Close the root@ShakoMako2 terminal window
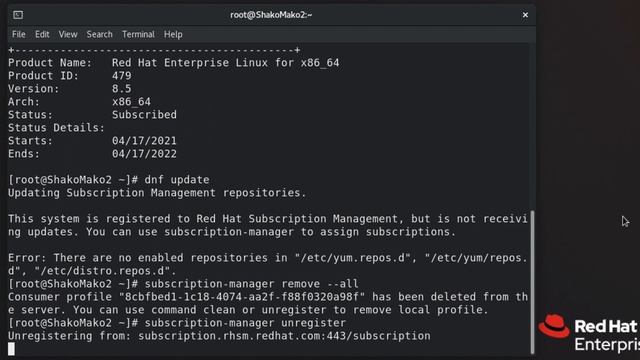The image size is (640, 360). 525,15
